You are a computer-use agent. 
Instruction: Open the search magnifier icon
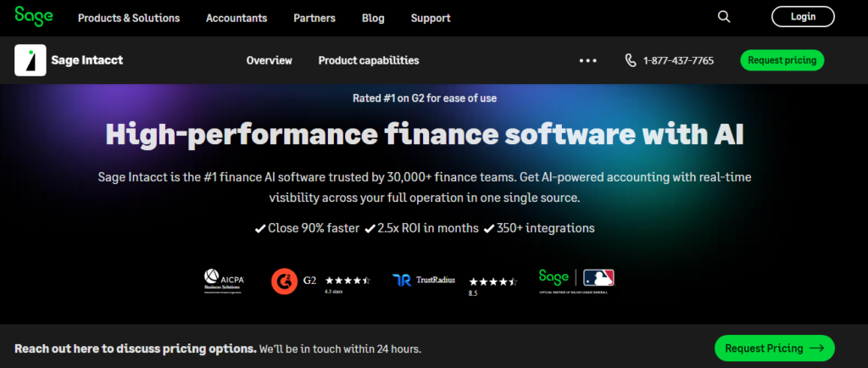(724, 17)
